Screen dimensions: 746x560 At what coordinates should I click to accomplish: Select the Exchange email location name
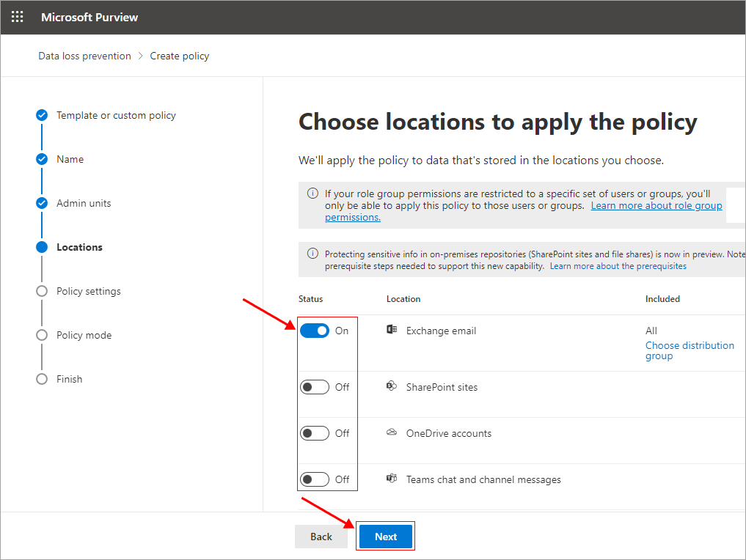441,331
